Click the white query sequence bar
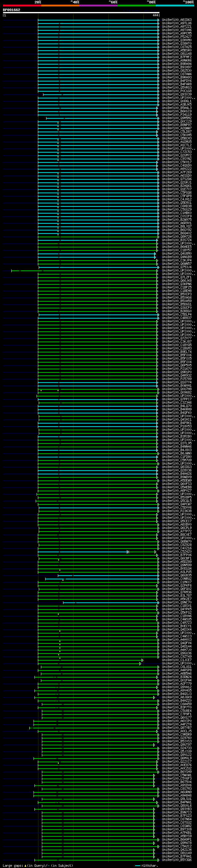Viewport: 197px width, 868px height. click(81, 12)
